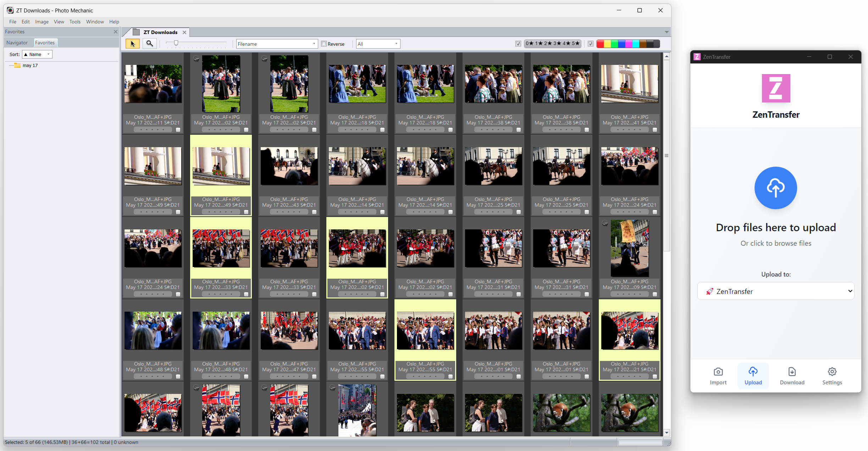The width and height of the screenshot is (868, 451).
Task: Expand the may 17 favorites folder
Action: [30, 65]
